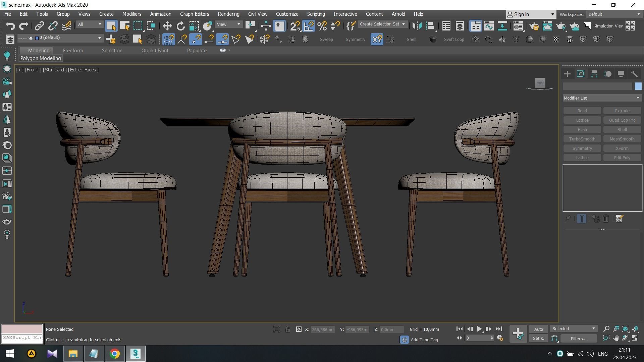Screen dimensions: 644x362
Task: Open the Curve Editor icon
Action: (x=489, y=26)
